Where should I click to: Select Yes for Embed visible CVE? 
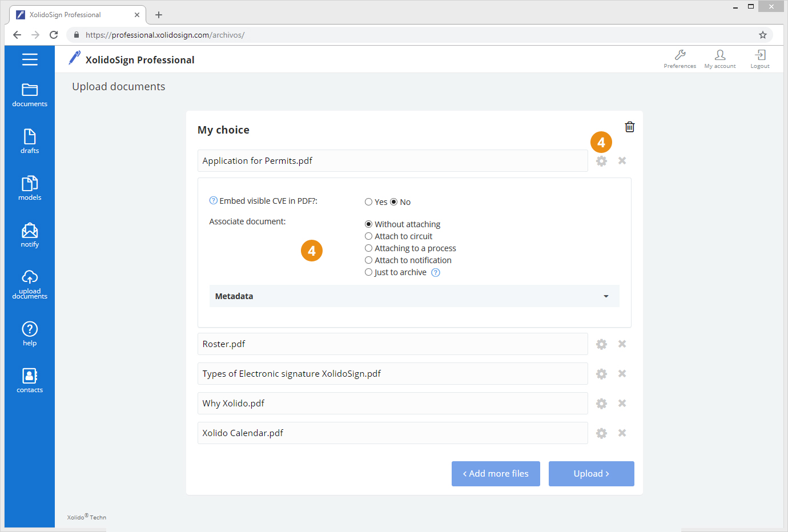(x=368, y=202)
